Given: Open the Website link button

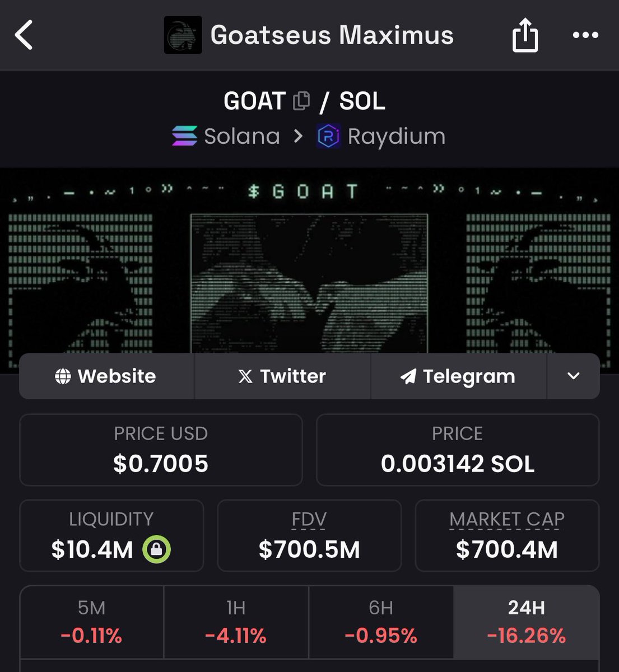Looking at the screenshot, I should (x=106, y=376).
